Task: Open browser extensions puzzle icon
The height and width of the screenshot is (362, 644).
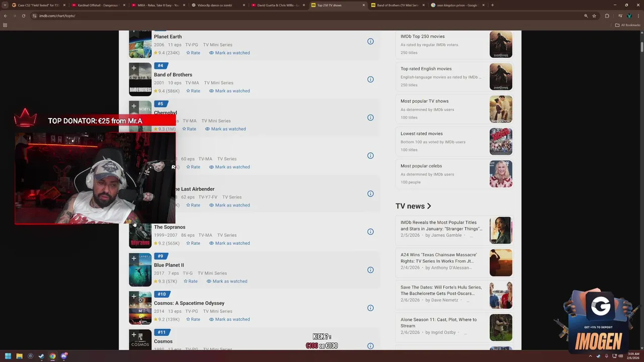Action: tap(607, 16)
